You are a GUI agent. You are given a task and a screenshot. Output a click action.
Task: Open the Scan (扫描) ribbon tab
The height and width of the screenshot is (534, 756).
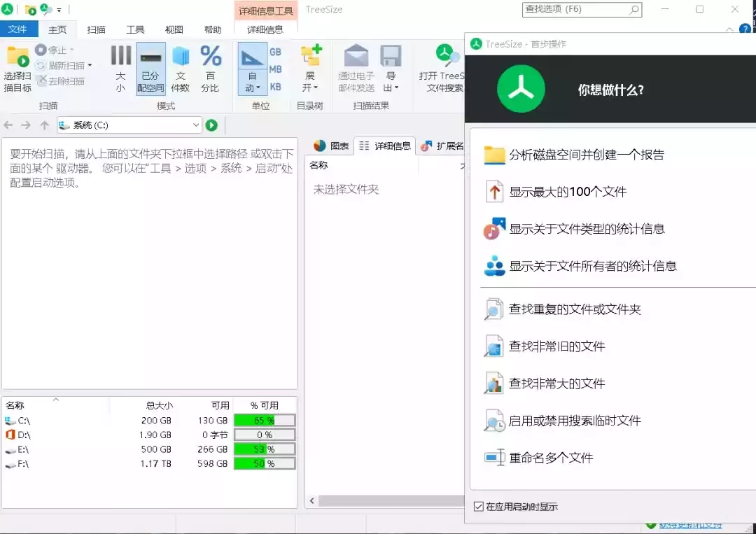96,29
